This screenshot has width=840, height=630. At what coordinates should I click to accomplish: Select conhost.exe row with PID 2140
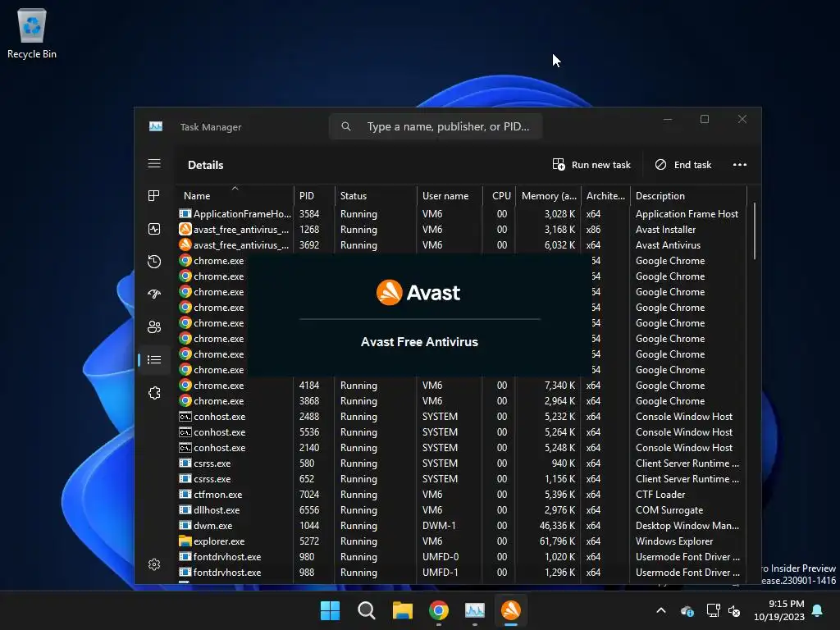[461, 447]
